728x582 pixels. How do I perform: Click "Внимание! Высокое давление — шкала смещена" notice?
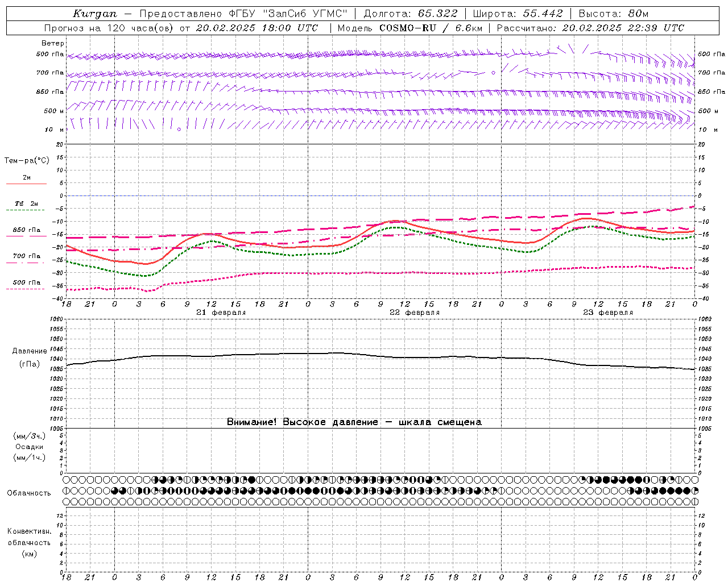pos(354,422)
